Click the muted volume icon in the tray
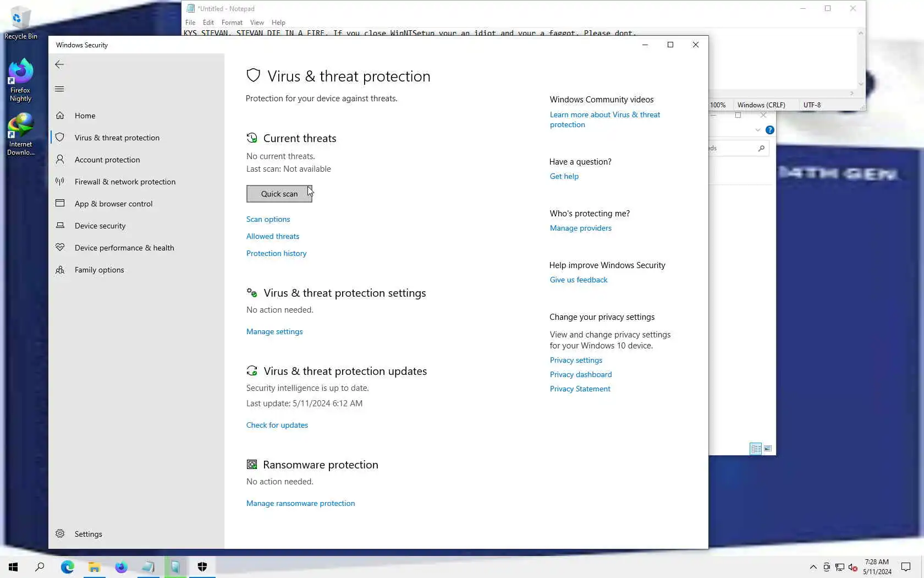This screenshot has width=924, height=578. click(x=853, y=567)
